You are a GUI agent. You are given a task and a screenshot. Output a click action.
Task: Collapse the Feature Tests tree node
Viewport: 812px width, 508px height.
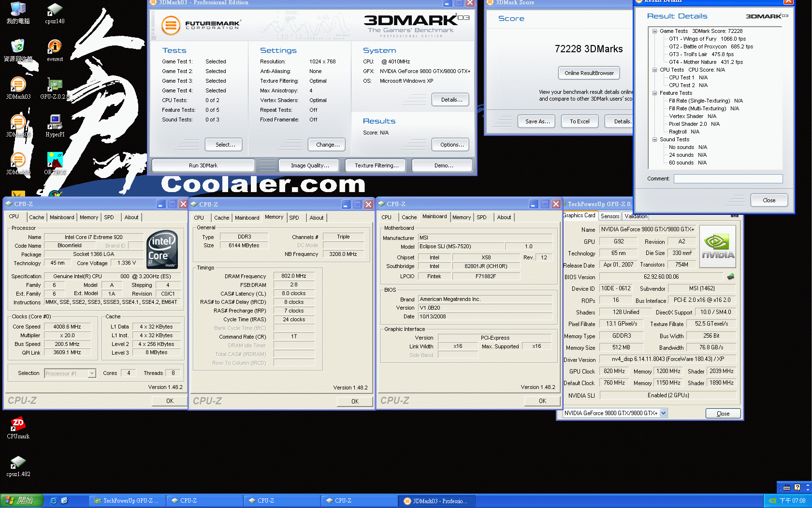tap(654, 93)
